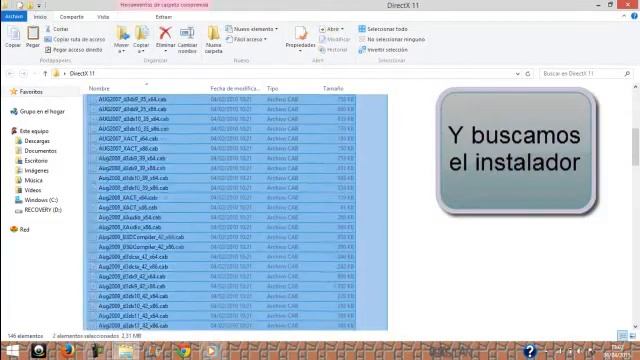Click the Cambiar nombre icon
Viewport: 640px width, 360px height.
[187, 33]
